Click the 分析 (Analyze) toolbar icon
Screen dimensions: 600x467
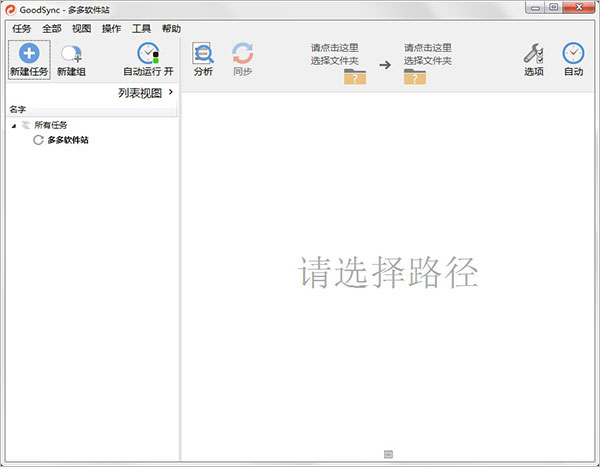pos(203,53)
